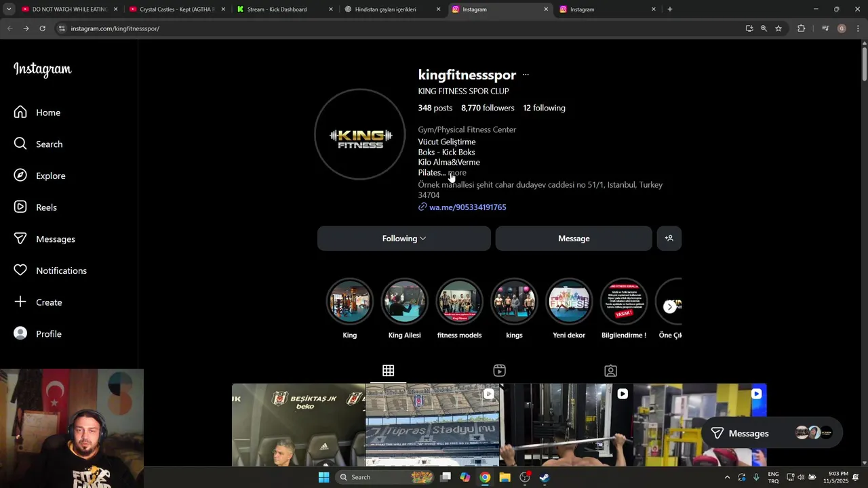Reload the page
This screenshot has width=868, height=488.
pyautogui.click(x=42, y=28)
